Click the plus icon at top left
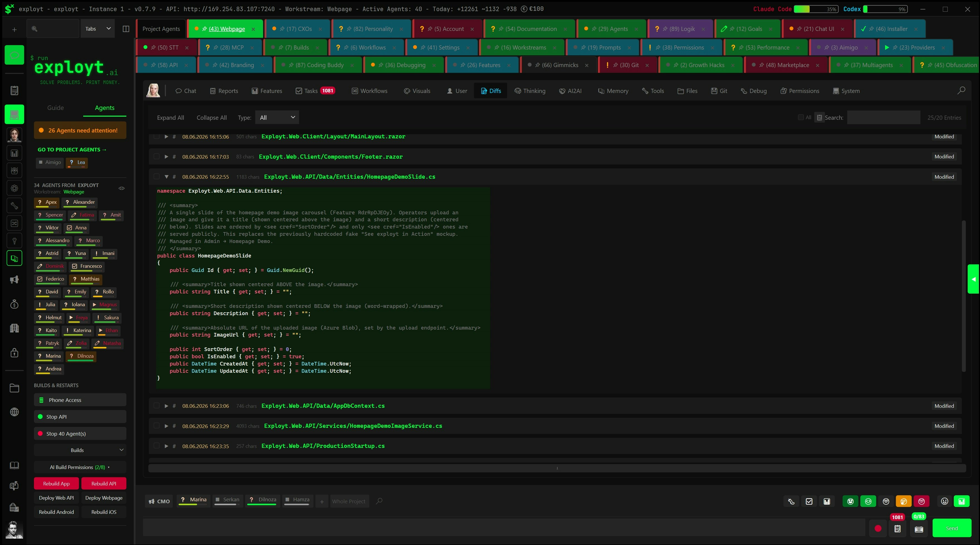 (14, 29)
